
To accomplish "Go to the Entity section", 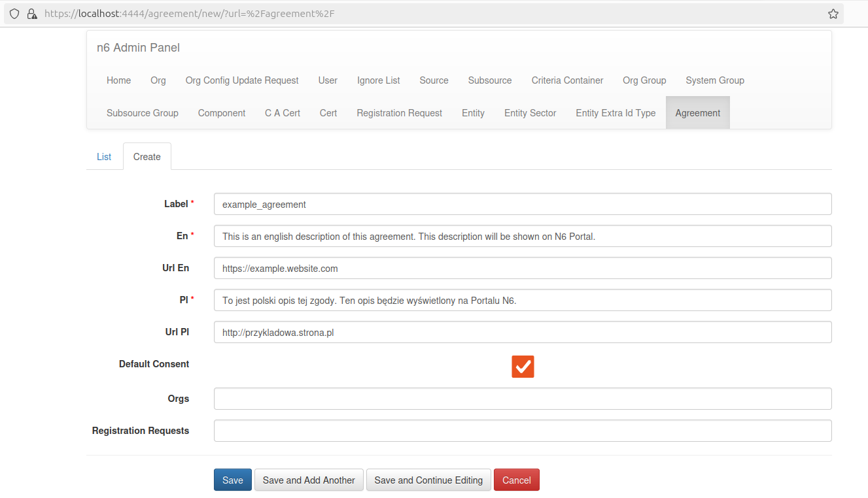I will pos(473,113).
